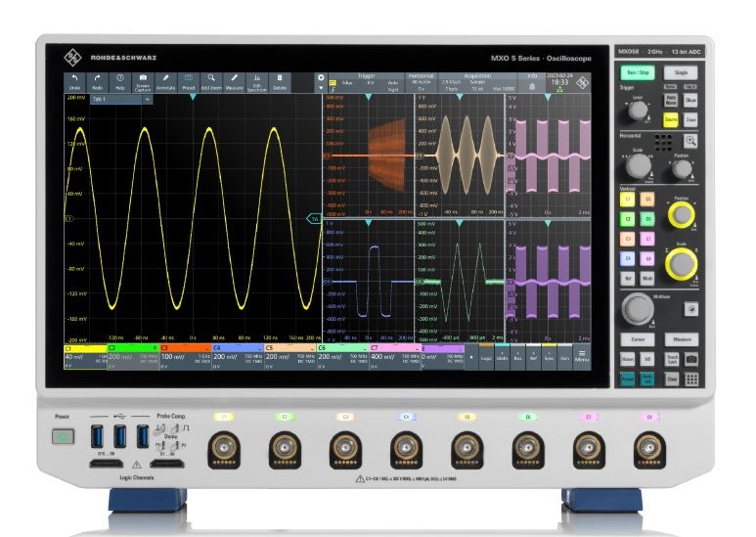Click the trigger Level knob
The height and width of the screenshot is (537, 756).
[638, 111]
